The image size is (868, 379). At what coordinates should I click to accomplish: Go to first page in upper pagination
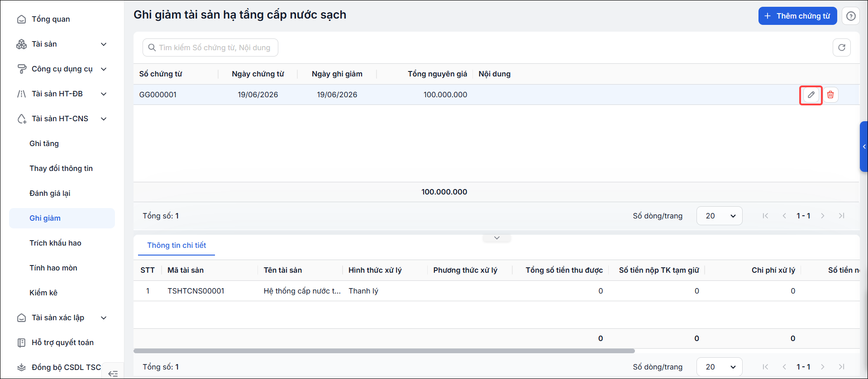765,216
